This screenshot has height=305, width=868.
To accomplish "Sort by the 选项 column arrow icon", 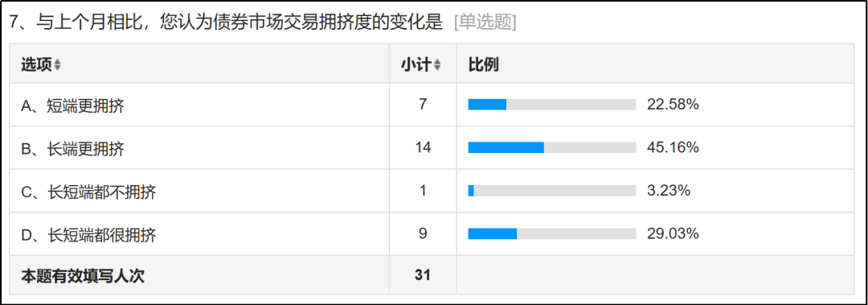I will [58, 65].
